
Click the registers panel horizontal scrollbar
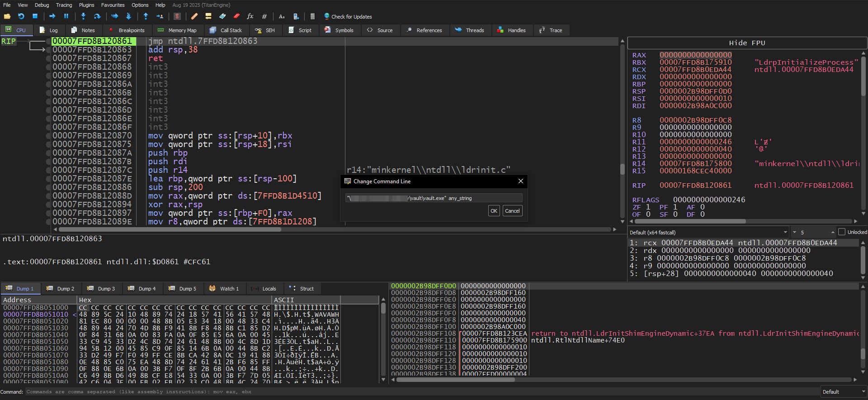[743, 221]
